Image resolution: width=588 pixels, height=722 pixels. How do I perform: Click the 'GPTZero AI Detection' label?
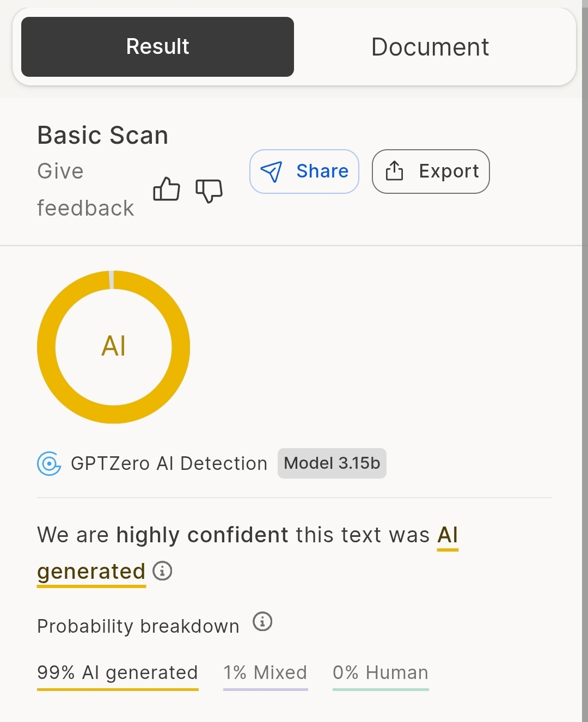pyautogui.click(x=169, y=463)
